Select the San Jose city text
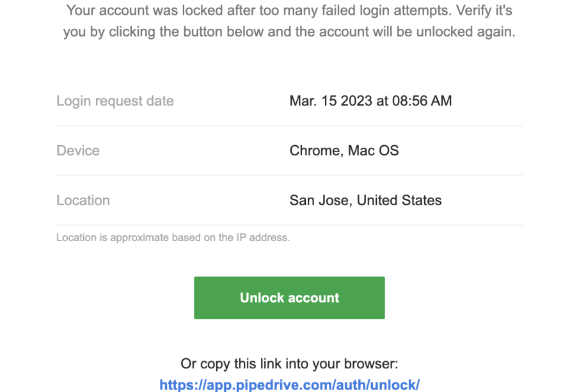 [319, 201]
